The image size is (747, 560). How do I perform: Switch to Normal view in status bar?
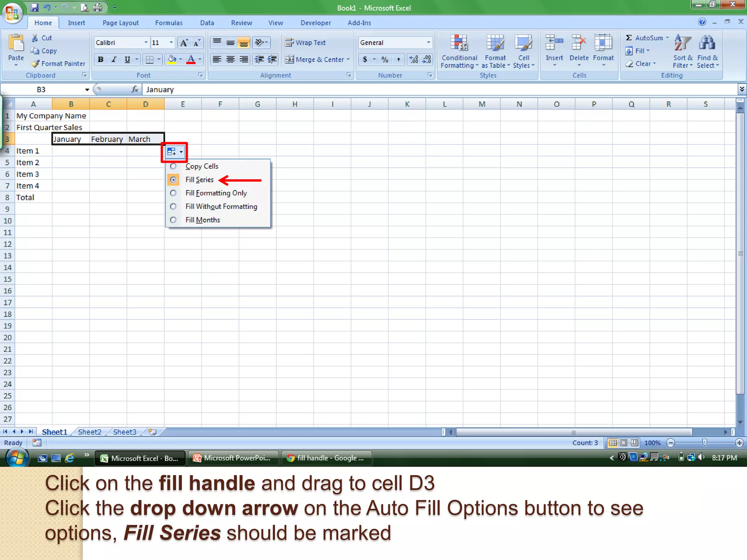[613, 443]
